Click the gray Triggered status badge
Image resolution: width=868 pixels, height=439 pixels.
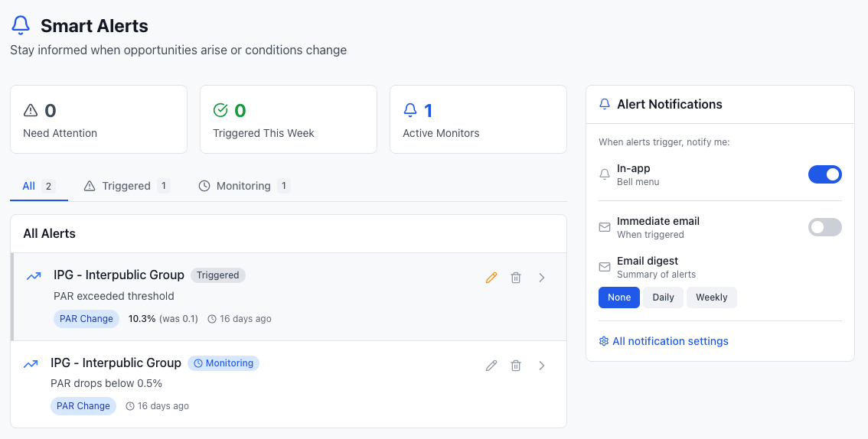tap(218, 275)
